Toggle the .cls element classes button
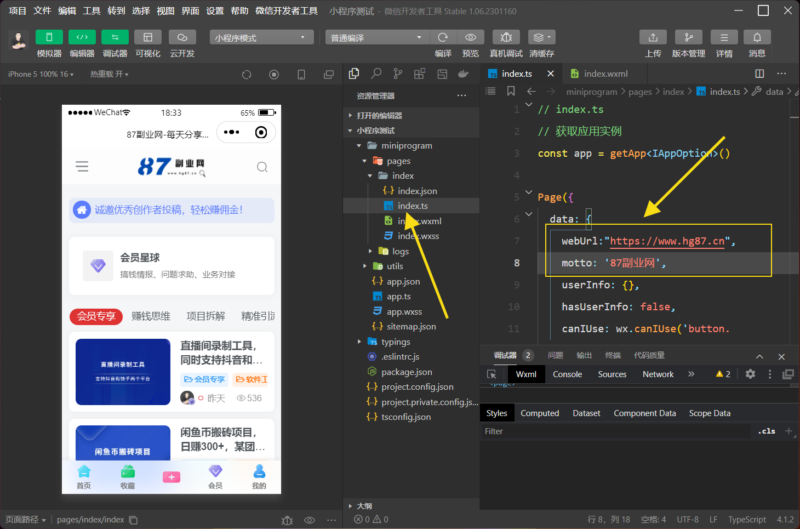This screenshot has width=800, height=529. pos(766,431)
